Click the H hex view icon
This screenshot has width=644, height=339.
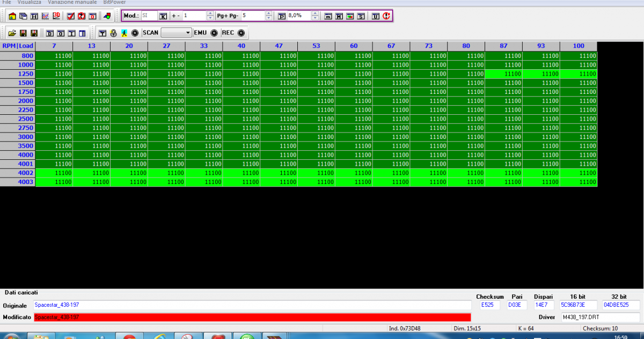coord(34,16)
